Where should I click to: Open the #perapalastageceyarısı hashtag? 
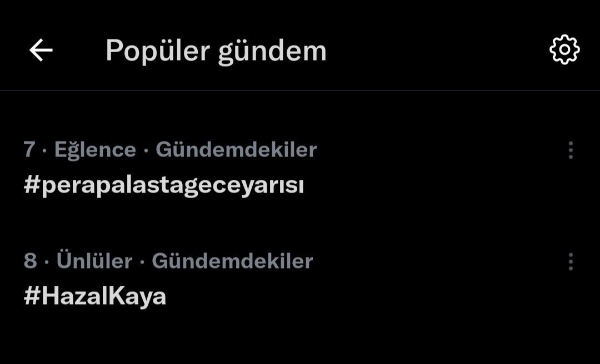[x=164, y=185]
